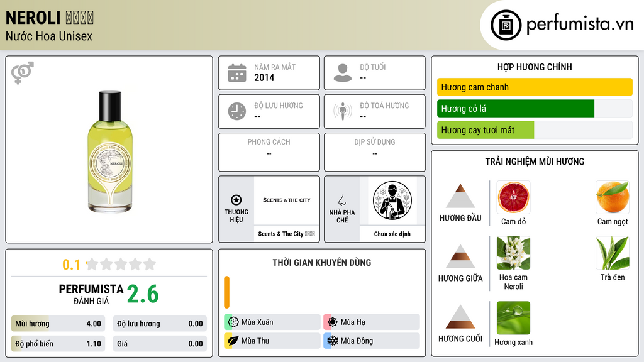Click the Hương xanh note thumbnail
Screen dimensions: 644x362
click(513, 318)
